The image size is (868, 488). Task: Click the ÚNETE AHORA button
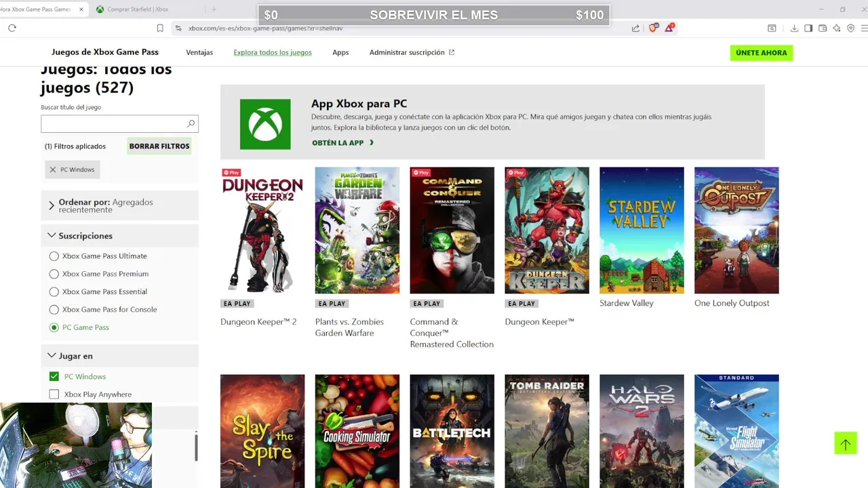[x=762, y=53]
